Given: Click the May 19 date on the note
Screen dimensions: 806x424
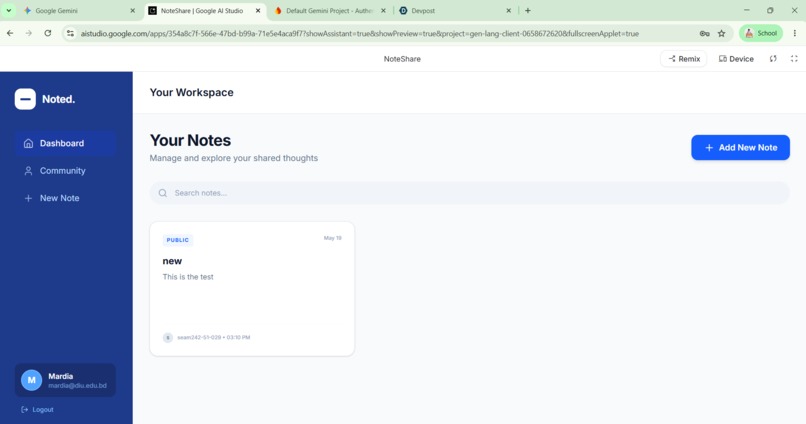Looking at the screenshot, I should point(333,238).
